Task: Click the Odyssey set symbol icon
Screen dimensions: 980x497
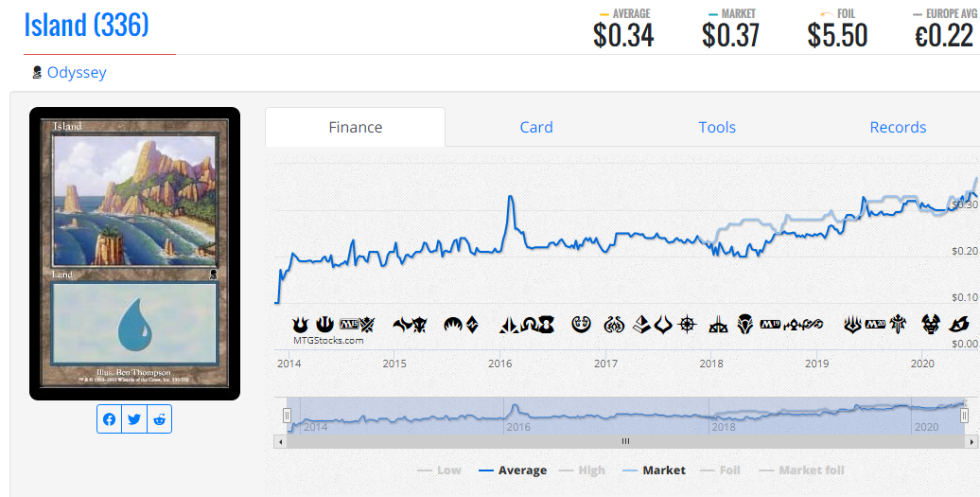Action: 37,73
